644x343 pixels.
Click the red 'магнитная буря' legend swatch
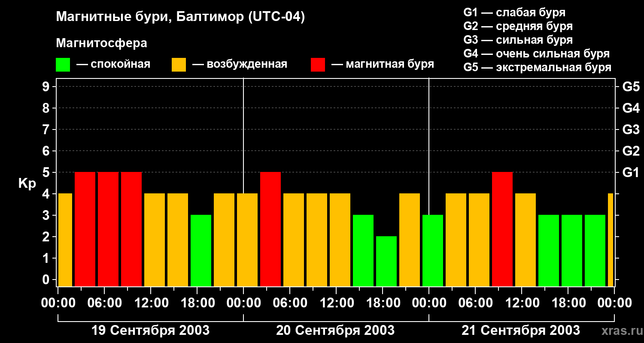click(x=318, y=65)
